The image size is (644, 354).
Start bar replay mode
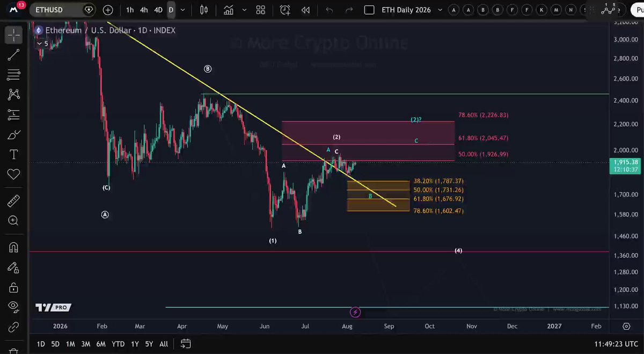coord(305,10)
